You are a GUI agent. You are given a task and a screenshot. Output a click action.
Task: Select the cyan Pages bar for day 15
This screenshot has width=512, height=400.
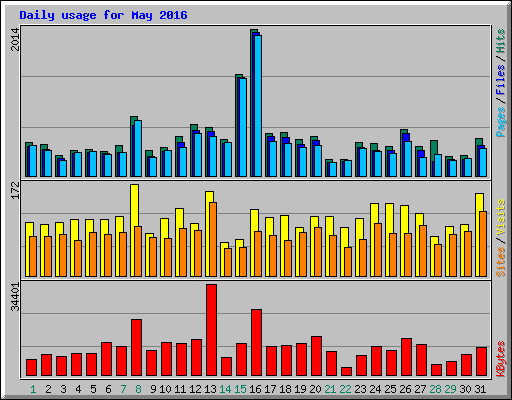click(243, 127)
